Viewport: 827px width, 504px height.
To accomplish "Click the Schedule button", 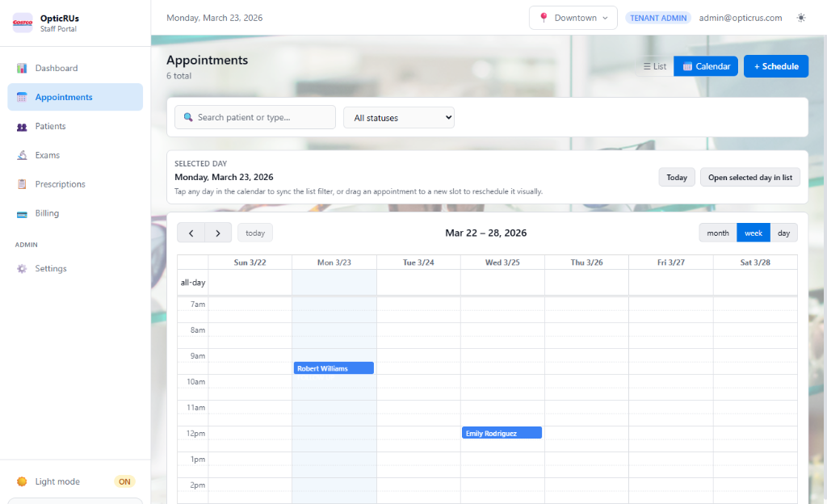I will tap(775, 66).
